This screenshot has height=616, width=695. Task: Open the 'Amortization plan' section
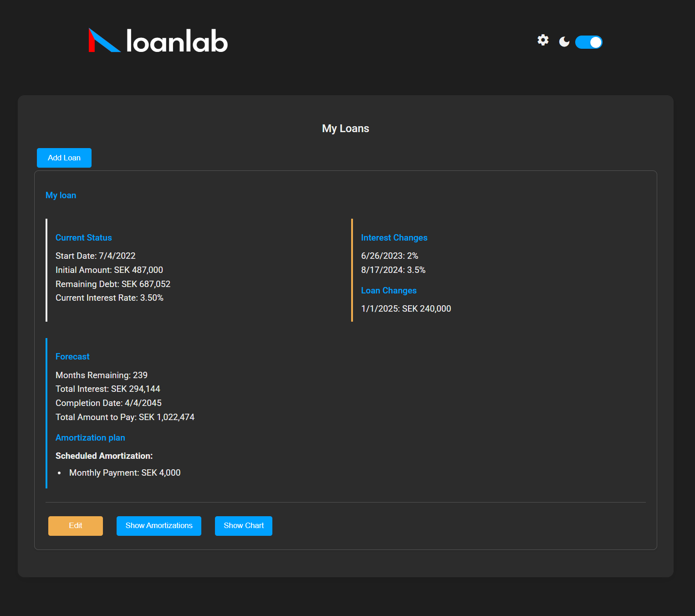point(90,437)
